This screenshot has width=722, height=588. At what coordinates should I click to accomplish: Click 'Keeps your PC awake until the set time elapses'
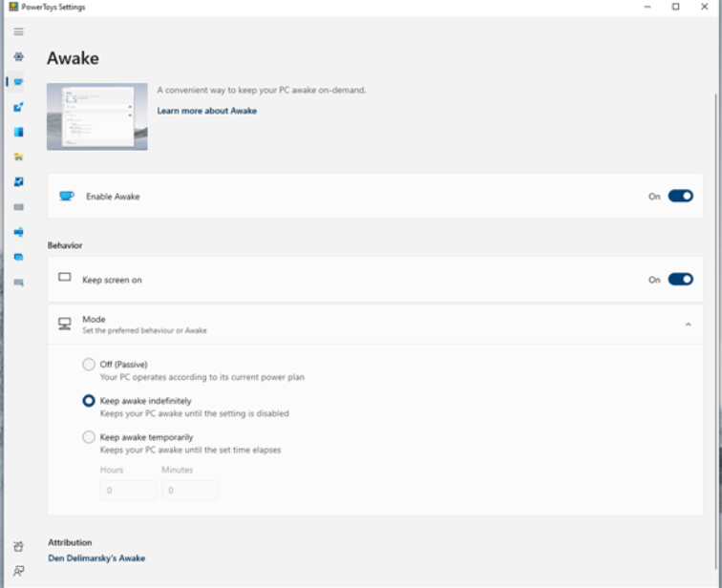(x=190, y=450)
